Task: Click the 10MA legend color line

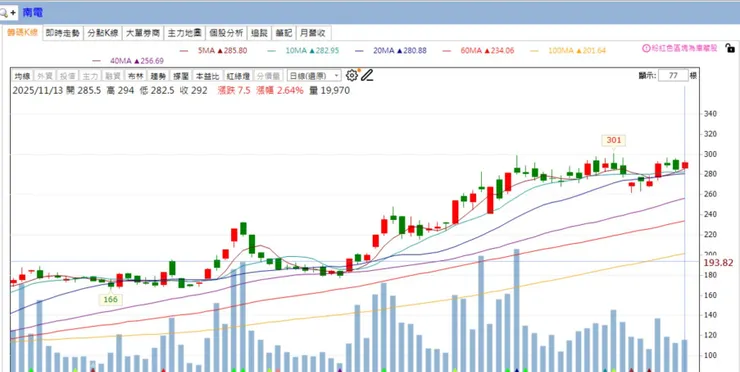Action: click(x=271, y=51)
